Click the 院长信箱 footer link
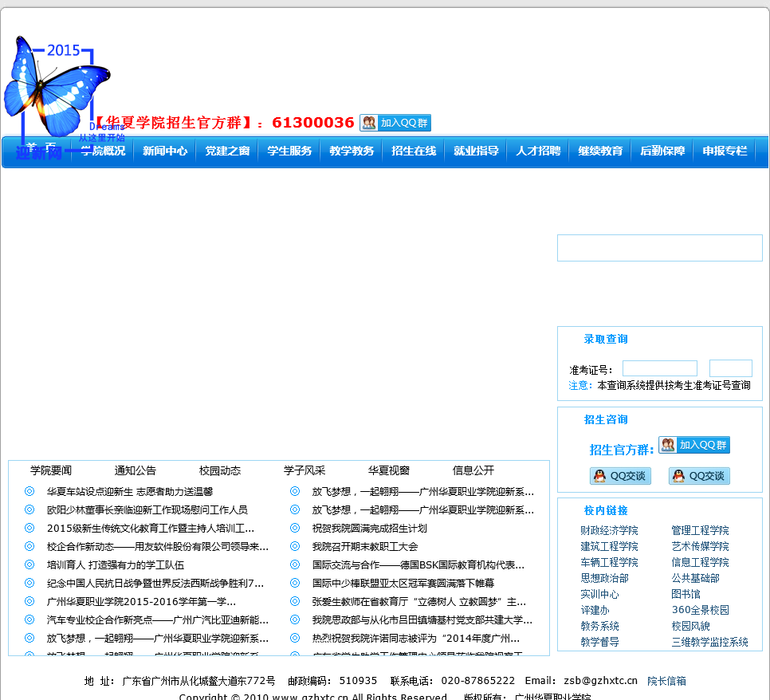This screenshot has width=770, height=700. point(666,681)
